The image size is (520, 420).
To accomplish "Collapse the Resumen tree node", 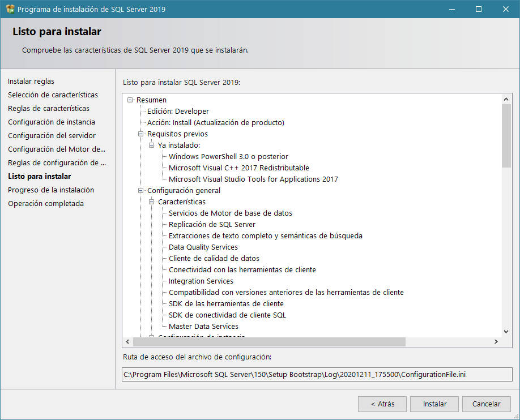I will click(x=129, y=100).
